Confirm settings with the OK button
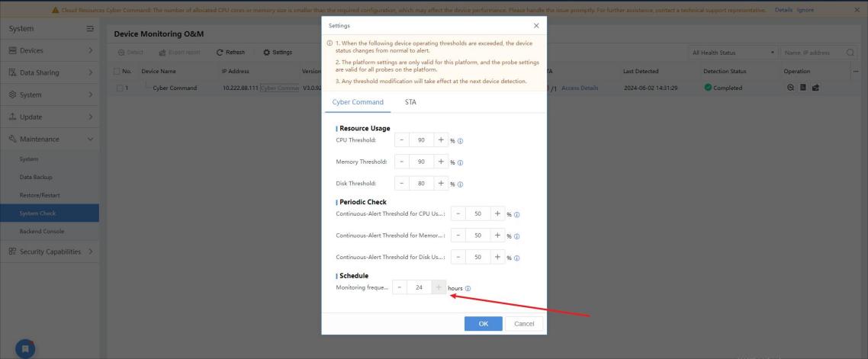 [x=484, y=324]
